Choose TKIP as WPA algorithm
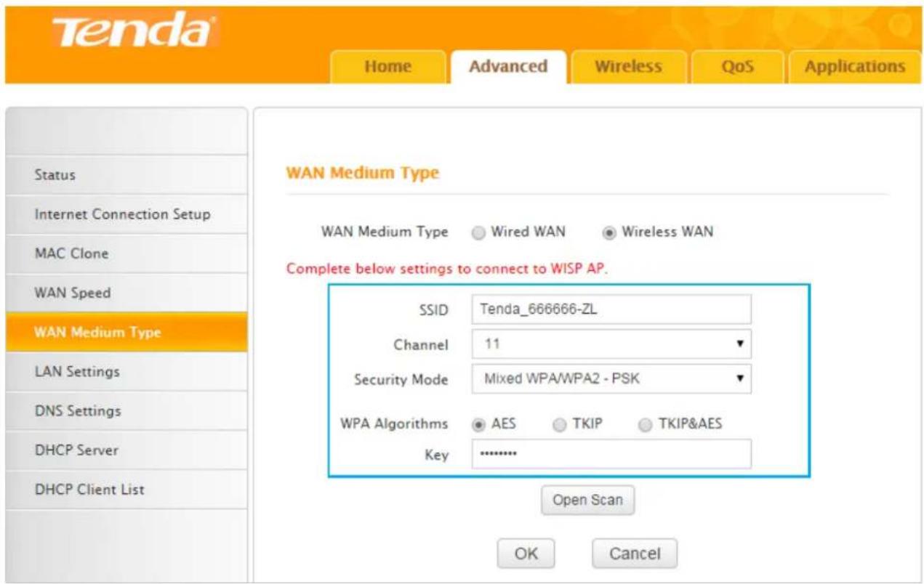Viewport: 924px width, 584px height. coord(559,425)
